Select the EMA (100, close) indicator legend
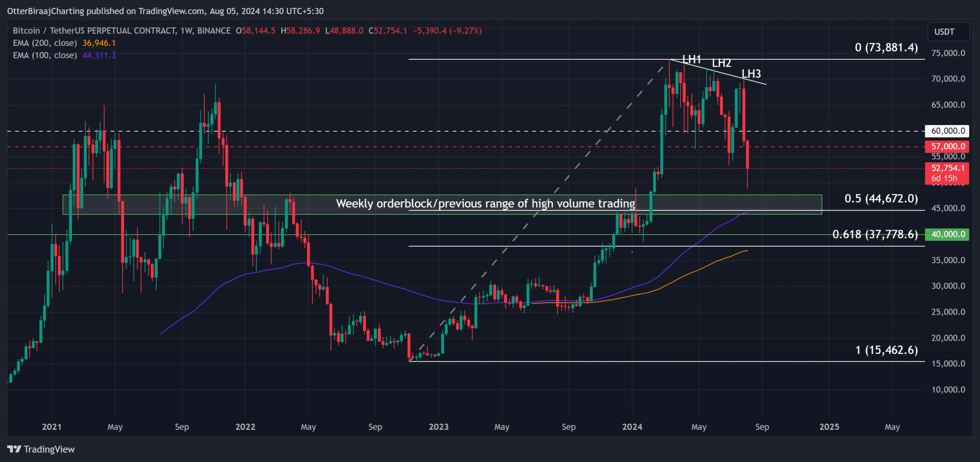The height and width of the screenshot is (462, 980). (x=45, y=56)
